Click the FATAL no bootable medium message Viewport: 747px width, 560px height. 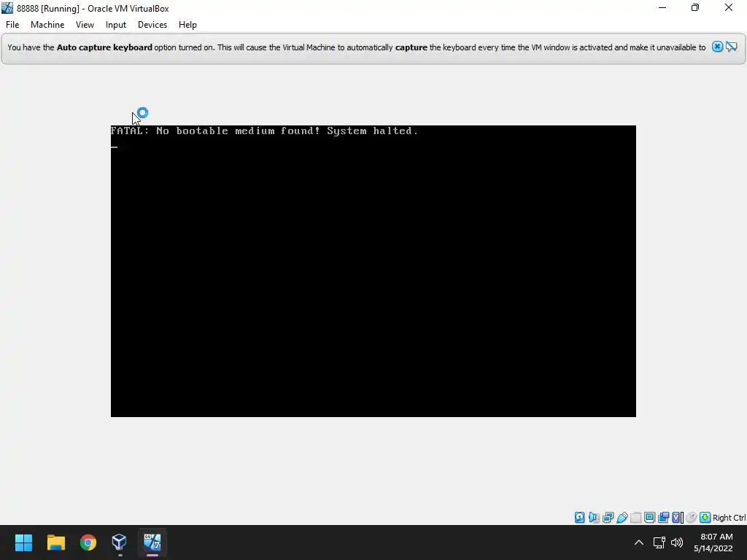pos(264,131)
